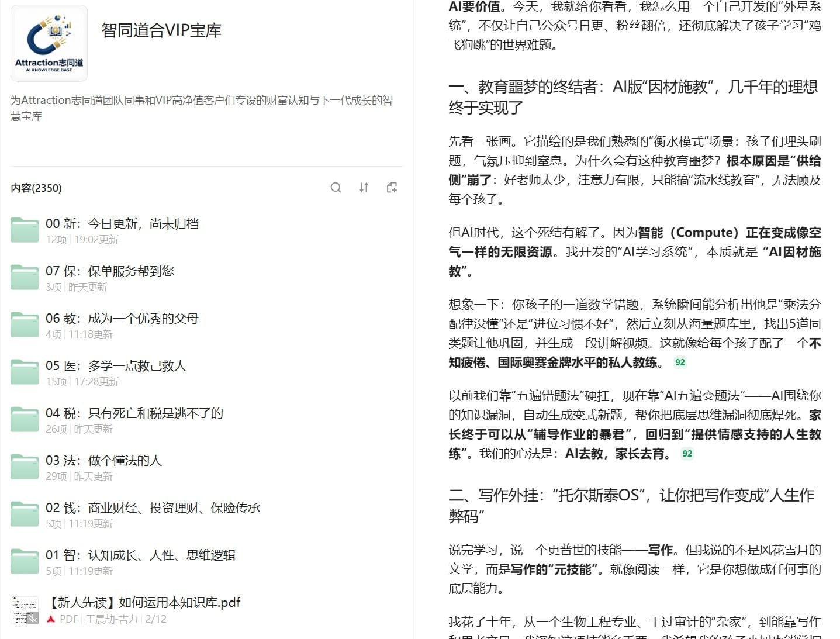The width and height of the screenshot is (840, 639).
Task: Click the 智同道合VIP宝库 title
Action: (161, 30)
